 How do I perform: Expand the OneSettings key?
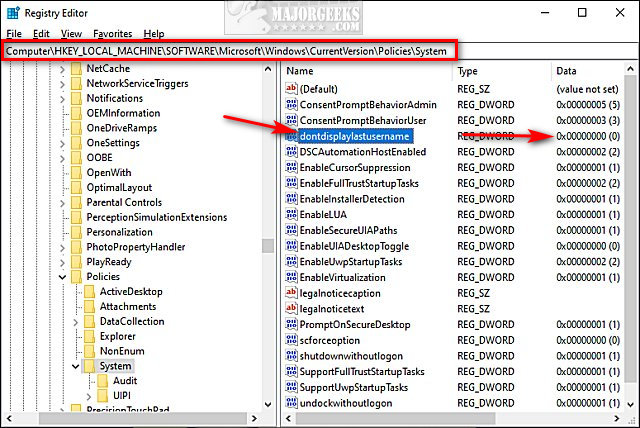click(x=62, y=144)
